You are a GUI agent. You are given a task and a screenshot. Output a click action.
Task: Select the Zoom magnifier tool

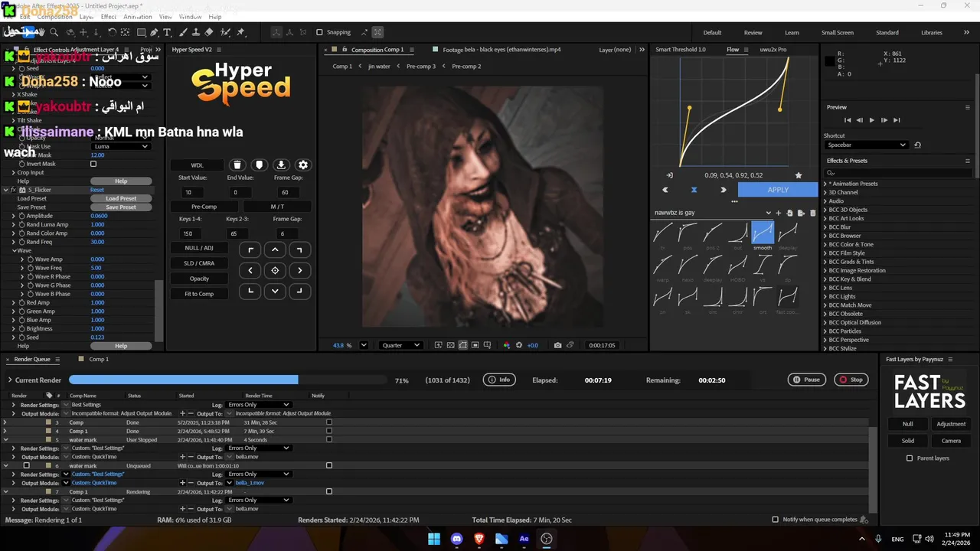(54, 32)
